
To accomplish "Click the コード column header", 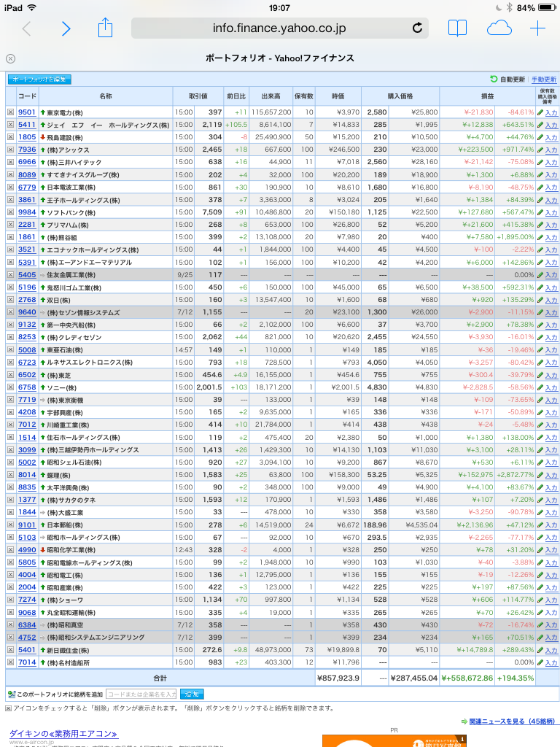I will [27, 96].
